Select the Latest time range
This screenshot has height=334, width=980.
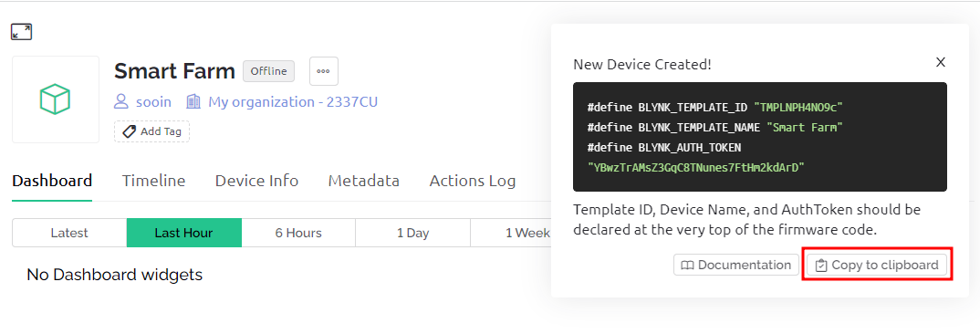69,233
